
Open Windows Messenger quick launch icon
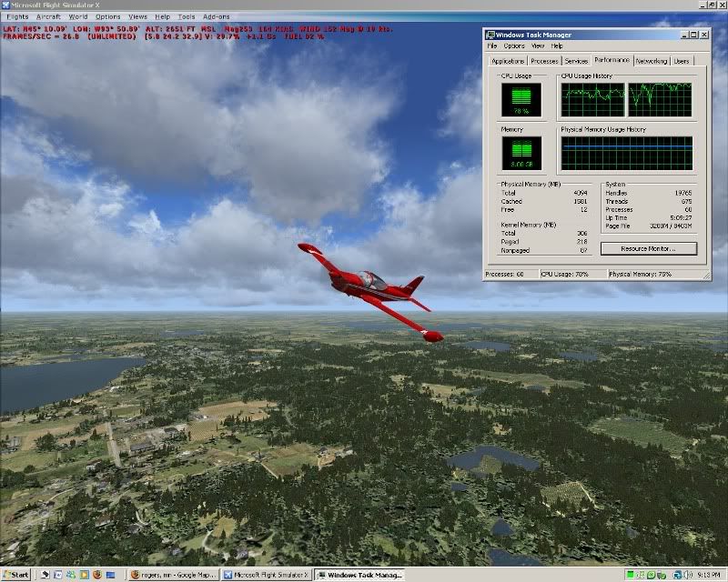tap(71, 575)
